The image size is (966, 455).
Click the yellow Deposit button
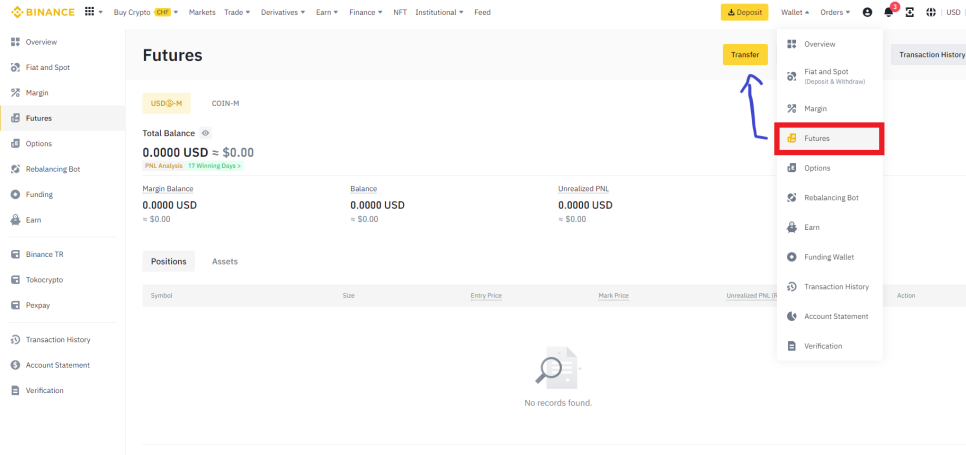(x=745, y=12)
